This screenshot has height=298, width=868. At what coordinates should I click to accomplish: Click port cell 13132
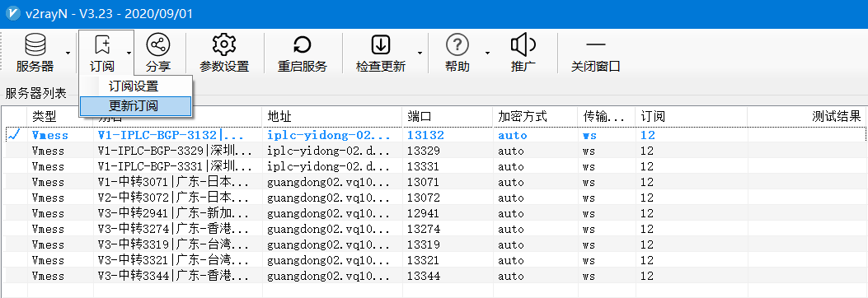point(425,135)
